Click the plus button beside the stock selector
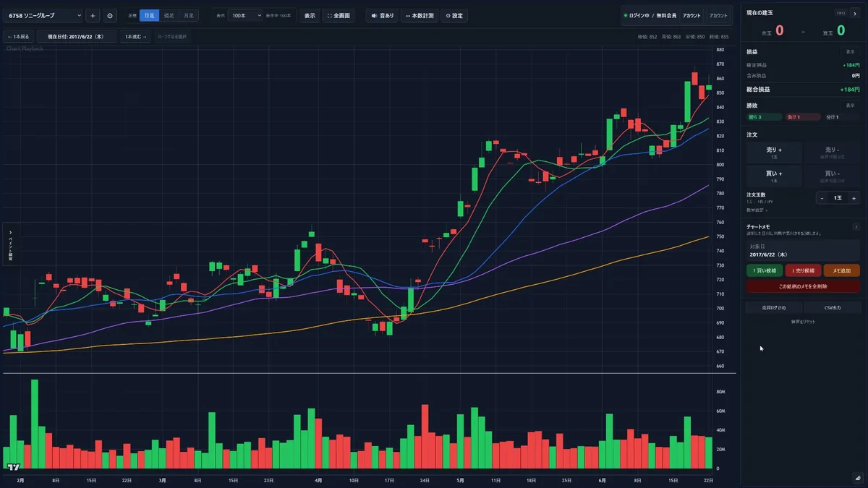 click(93, 15)
